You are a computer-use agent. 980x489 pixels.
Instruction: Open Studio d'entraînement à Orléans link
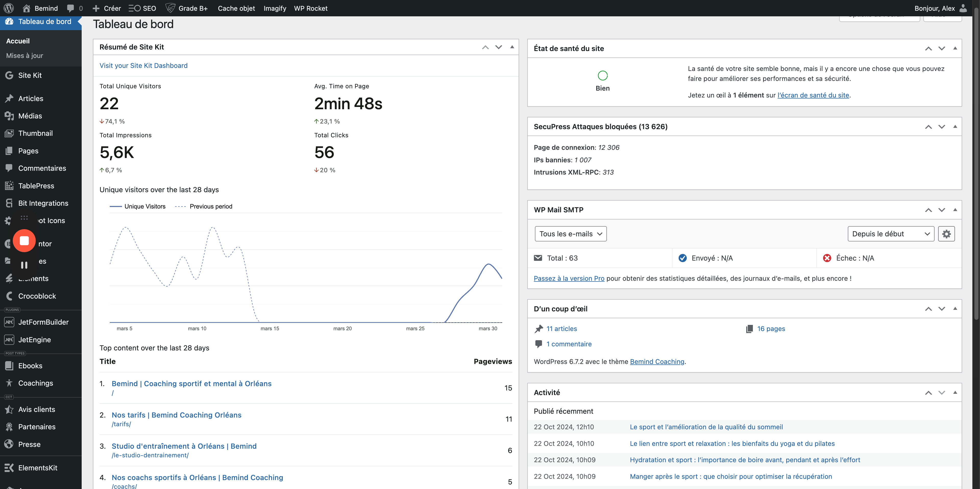click(184, 446)
